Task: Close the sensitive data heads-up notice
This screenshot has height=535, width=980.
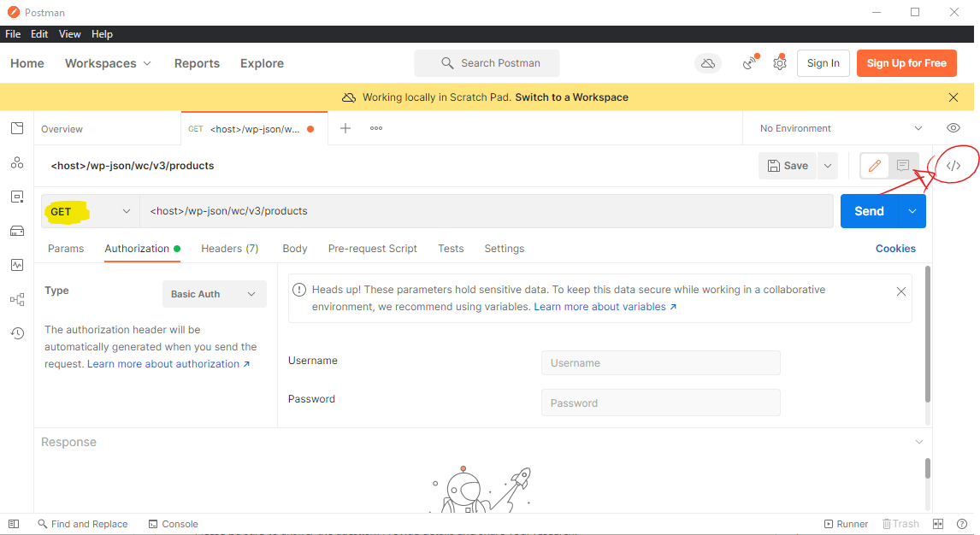Action: coord(900,291)
